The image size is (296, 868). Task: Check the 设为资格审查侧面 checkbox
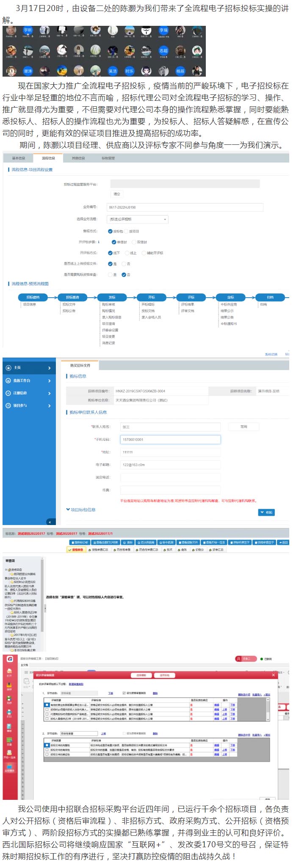(124, 693)
